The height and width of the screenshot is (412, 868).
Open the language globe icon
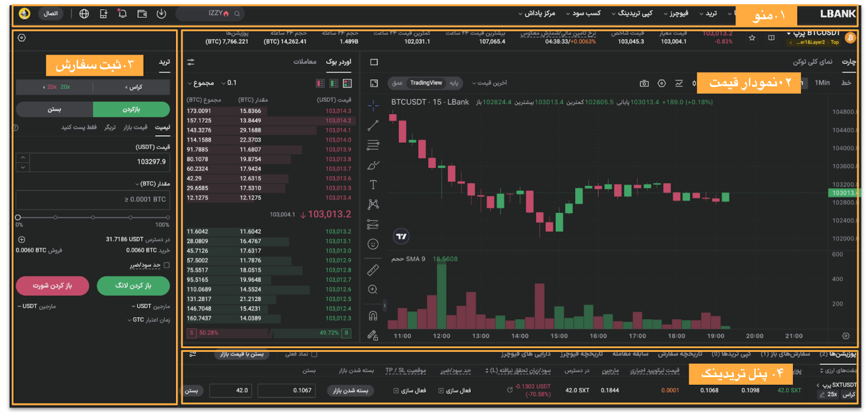(84, 14)
